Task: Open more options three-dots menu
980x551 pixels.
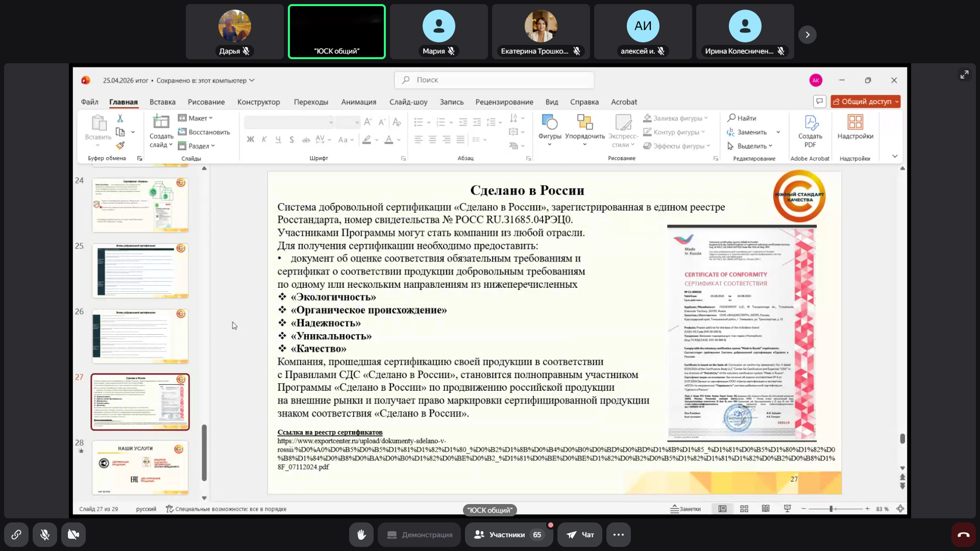Action: tap(618, 535)
